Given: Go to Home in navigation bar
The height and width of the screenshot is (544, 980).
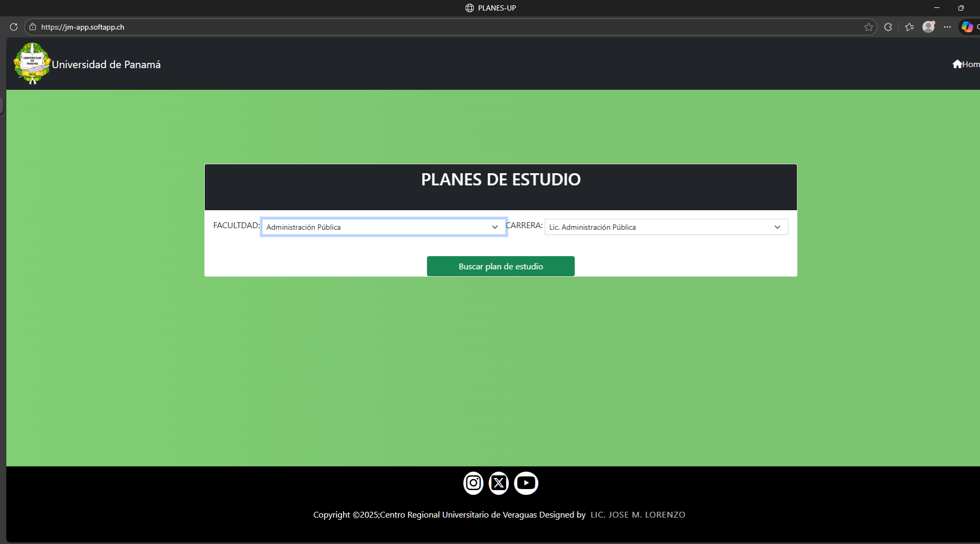Looking at the screenshot, I should 966,64.
